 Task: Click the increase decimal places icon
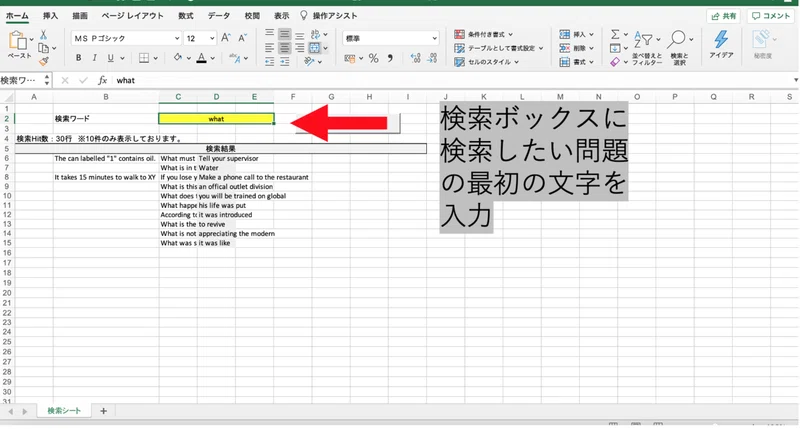pos(416,58)
